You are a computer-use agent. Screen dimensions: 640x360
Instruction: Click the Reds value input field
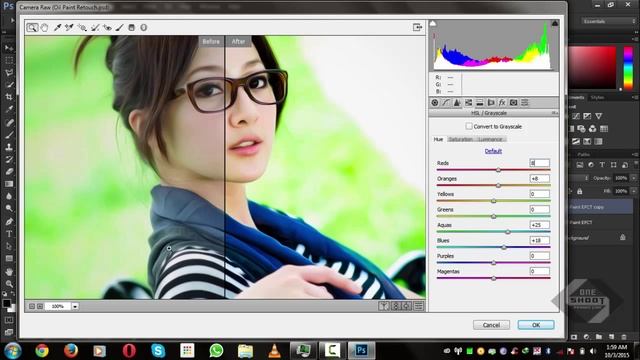539,163
